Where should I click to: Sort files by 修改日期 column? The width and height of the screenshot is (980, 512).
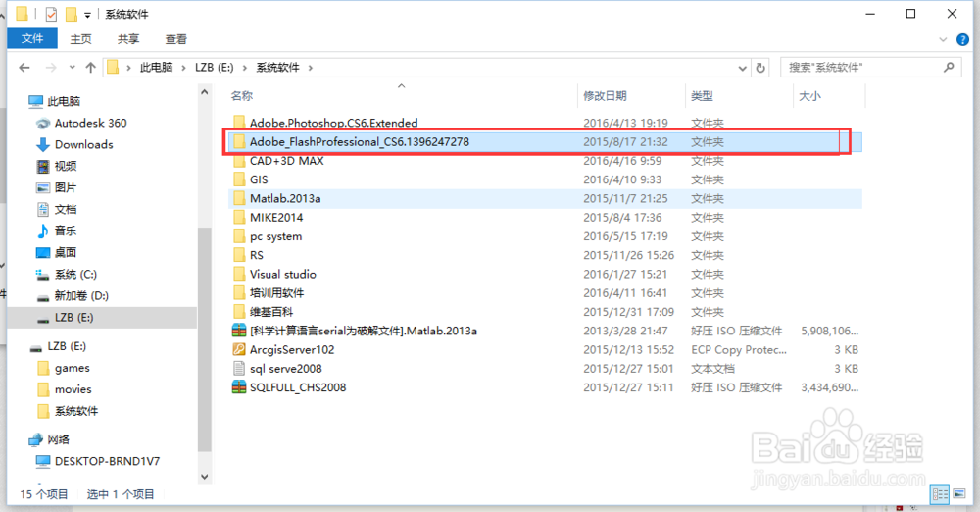coord(605,96)
